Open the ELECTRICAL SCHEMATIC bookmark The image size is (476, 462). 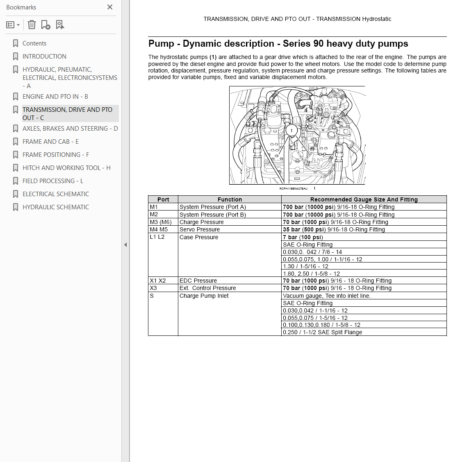click(x=56, y=194)
